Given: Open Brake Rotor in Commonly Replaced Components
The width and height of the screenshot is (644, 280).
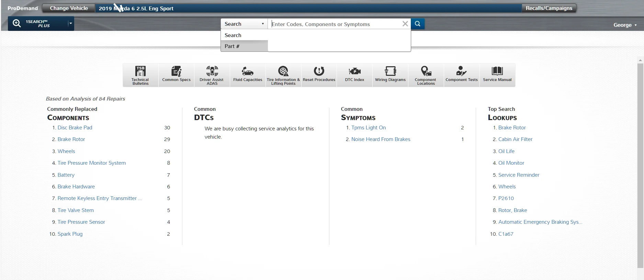Looking at the screenshot, I should tap(71, 139).
